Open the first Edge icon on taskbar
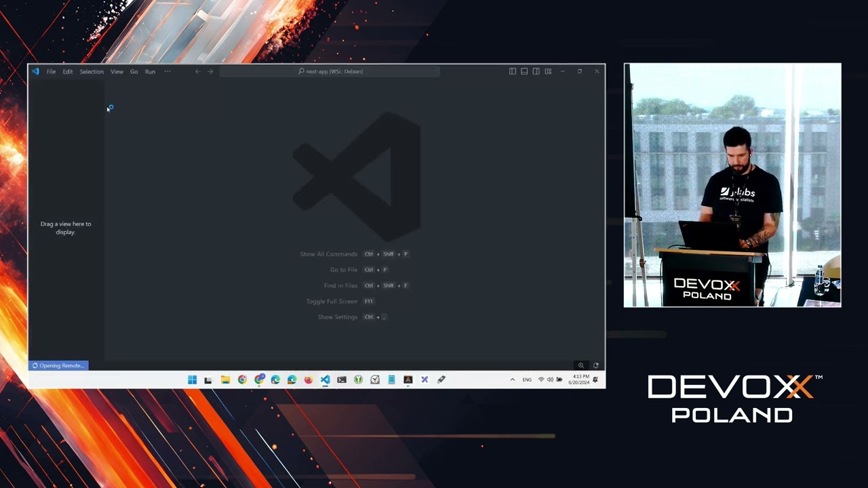This screenshot has width=868, height=488. click(x=275, y=380)
